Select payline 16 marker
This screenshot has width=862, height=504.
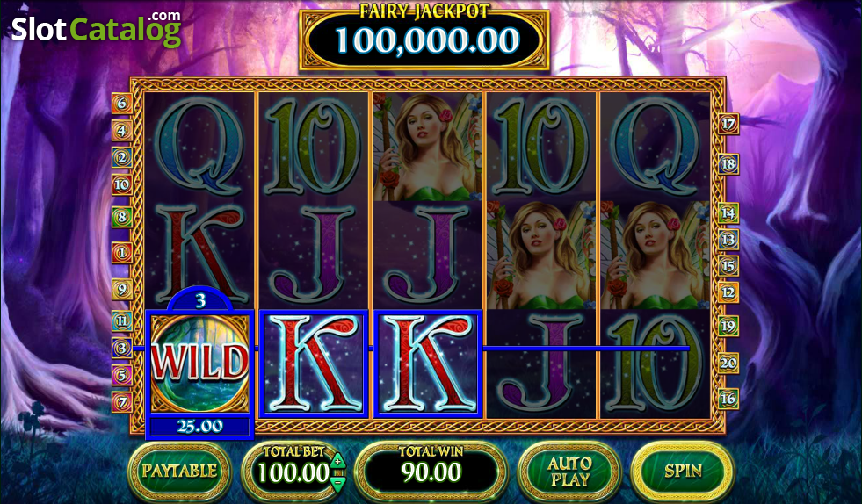pos(728,399)
